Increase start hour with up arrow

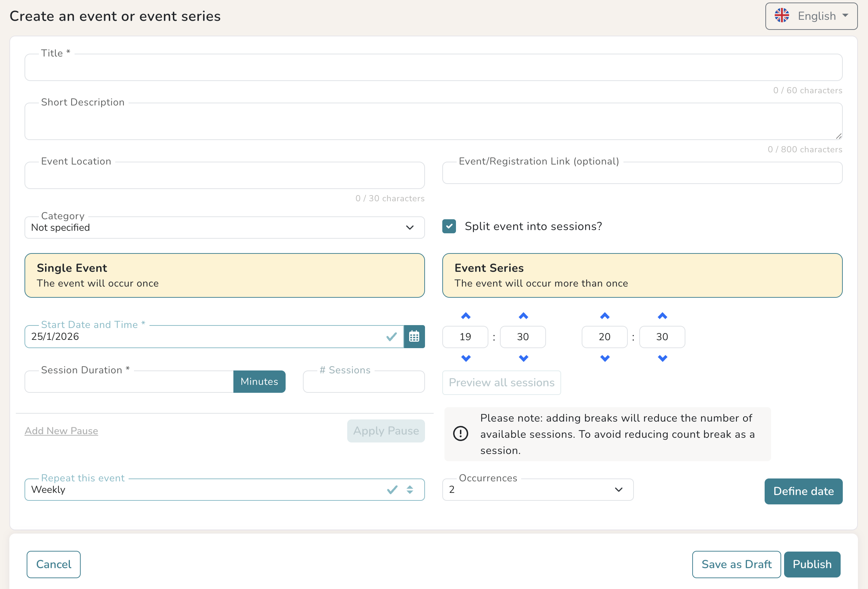465,316
